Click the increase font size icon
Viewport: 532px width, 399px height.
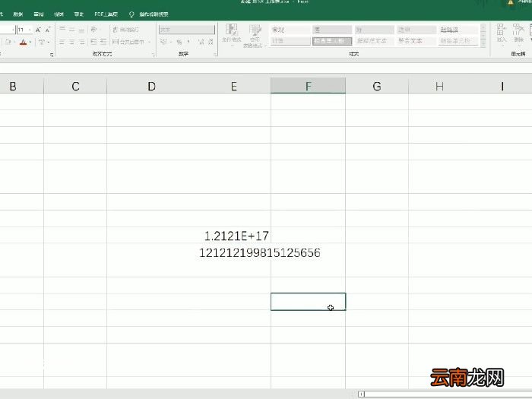coord(38,30)
